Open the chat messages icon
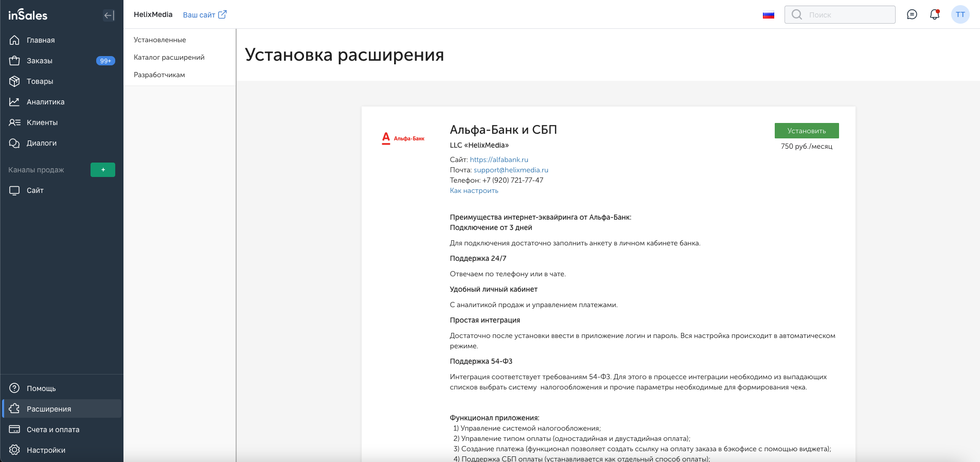Image resolution: width=980 pixels, height=462 pixels. click(x=912, y=14)
